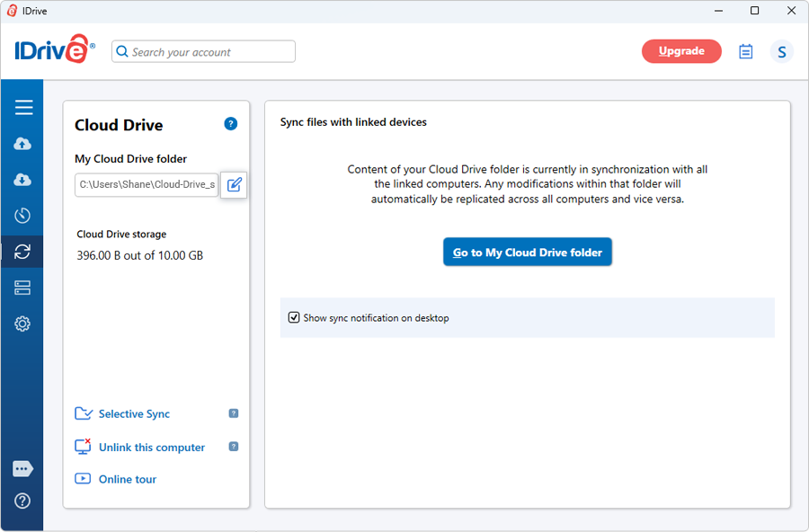809x532 pixels.
Task: Click the 'Sync files with linked devices' heading
Action: (x=353, y=122)
